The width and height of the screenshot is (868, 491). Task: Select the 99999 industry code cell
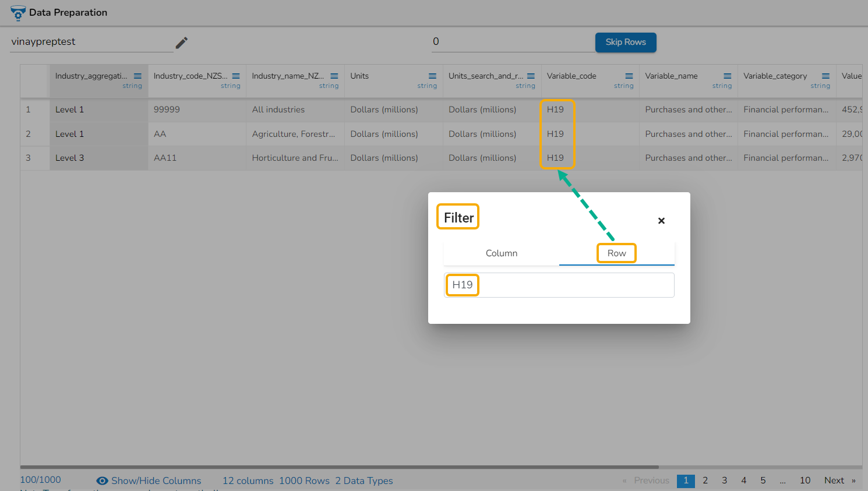click(197, 109)
